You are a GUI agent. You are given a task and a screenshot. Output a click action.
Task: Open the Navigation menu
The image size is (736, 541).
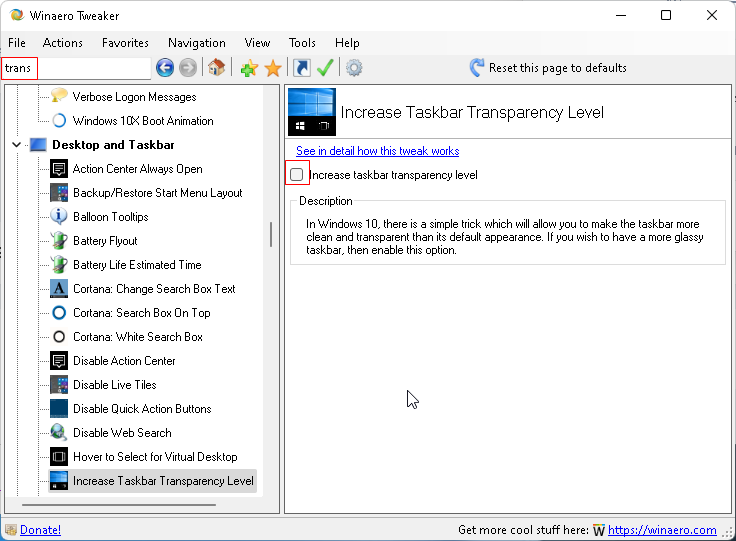[x=197, y=43]
